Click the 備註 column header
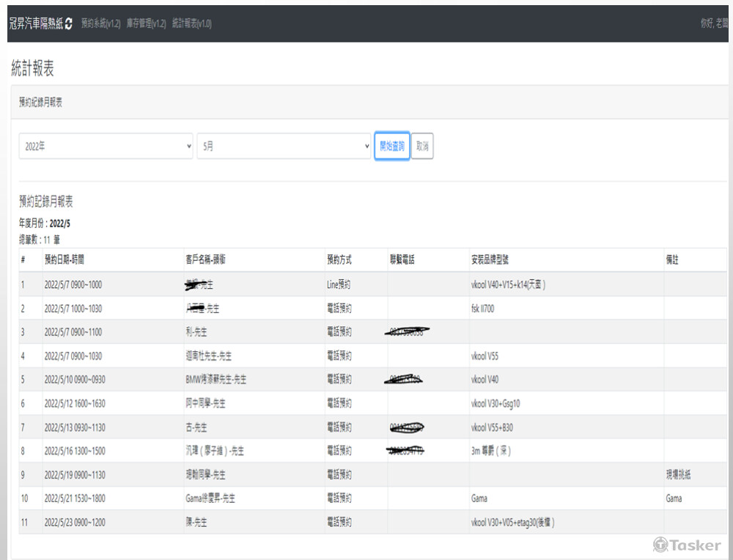Image resolution: width=733 pixels, height=560 pixels. tap(673, 260)
